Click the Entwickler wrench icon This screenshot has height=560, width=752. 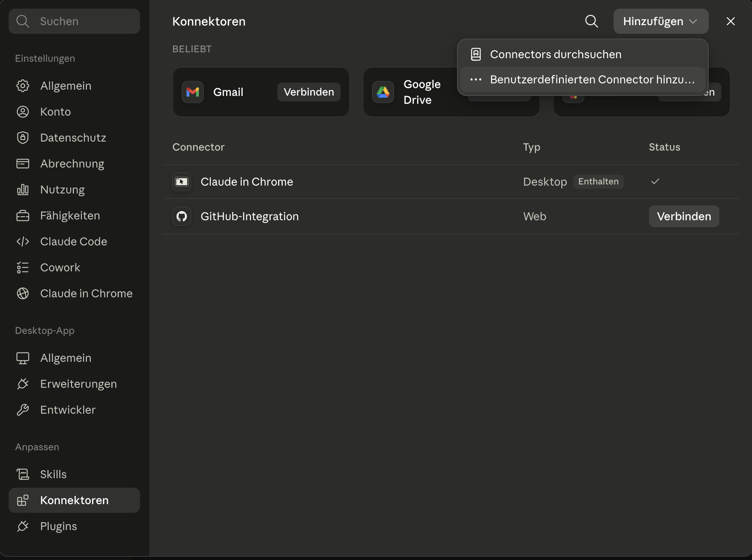click(x=23, y=410)
